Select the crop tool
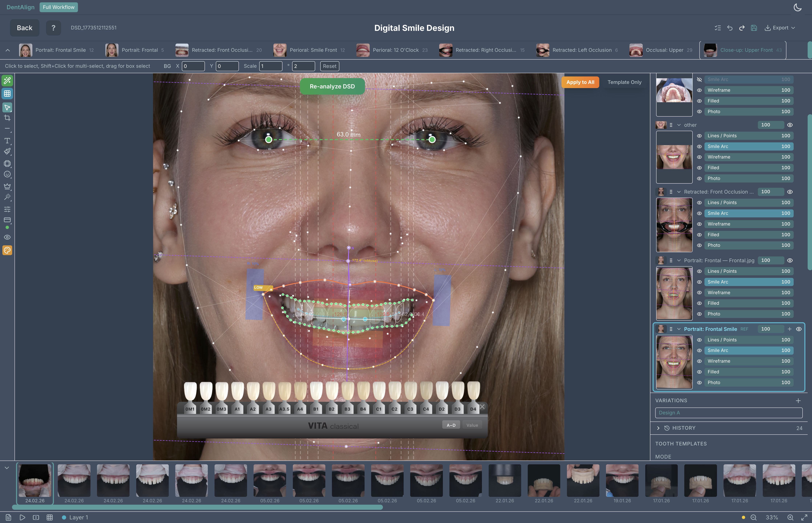 [7, 118]
